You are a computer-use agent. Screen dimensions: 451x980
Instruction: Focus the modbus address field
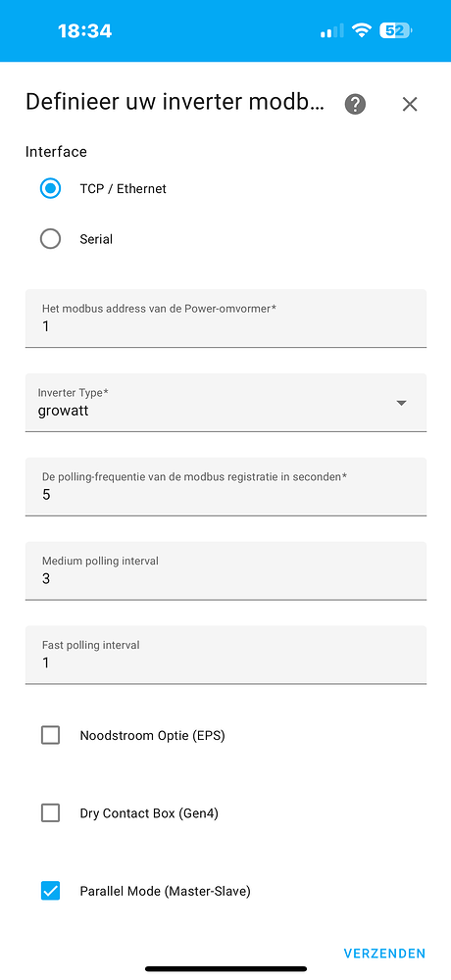pyautogui.click(x=225, y=318)
